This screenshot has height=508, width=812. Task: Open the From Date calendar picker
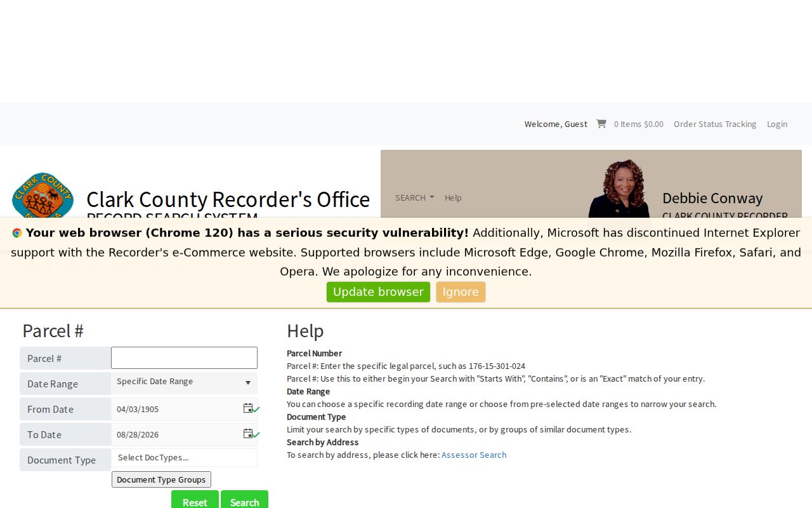coord(248,408)
